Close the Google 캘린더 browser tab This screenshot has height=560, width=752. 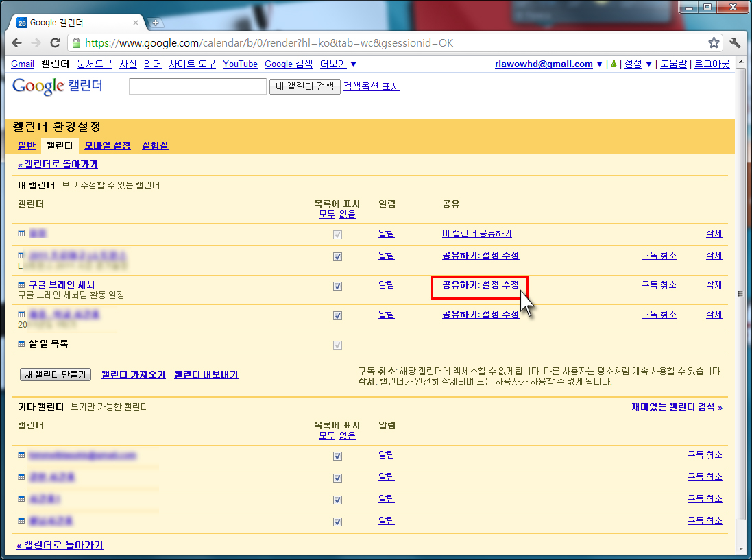135,23
